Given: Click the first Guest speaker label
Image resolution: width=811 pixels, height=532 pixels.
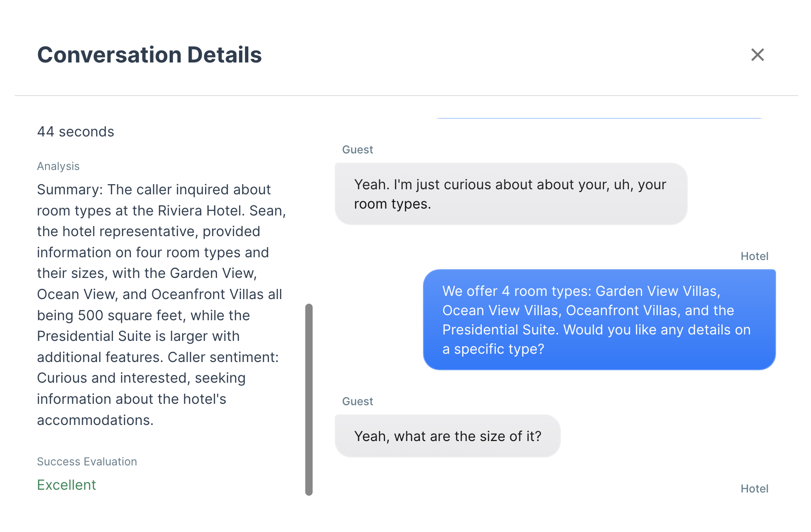Looking at the screenshot, I should coord(357,150).
